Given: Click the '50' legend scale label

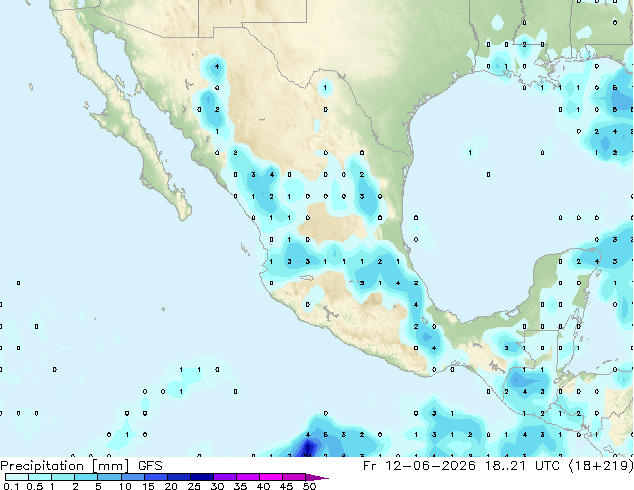Looking at the screenshot, I should [x=309, y=486].
